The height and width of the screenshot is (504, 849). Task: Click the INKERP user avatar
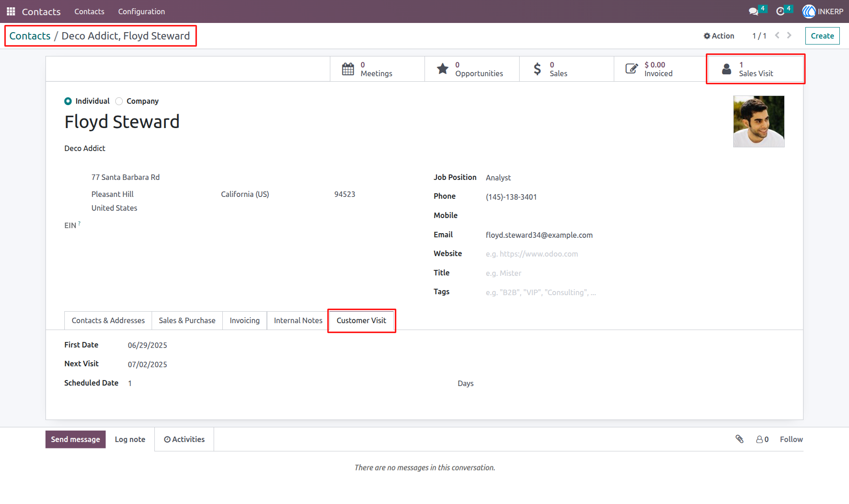click(809, 11)
